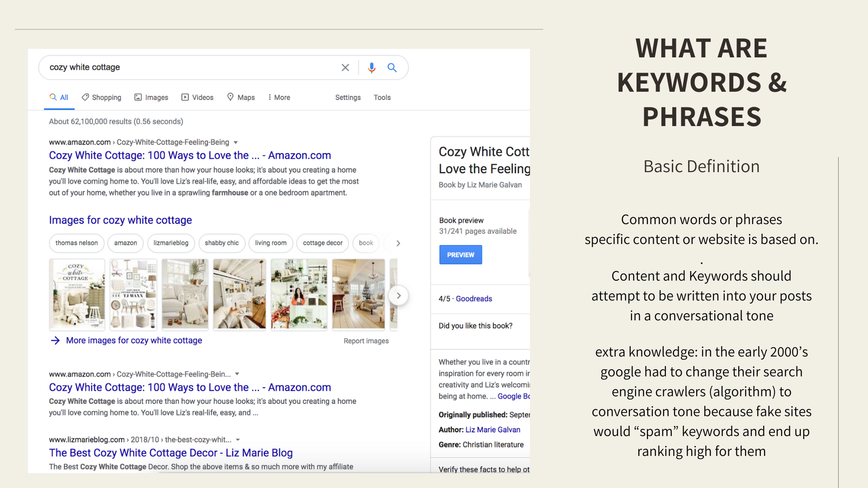Click the magnifying glass search icon
Image resolution: width=868 pixels, height=488 pixels.
coord(392,67)
